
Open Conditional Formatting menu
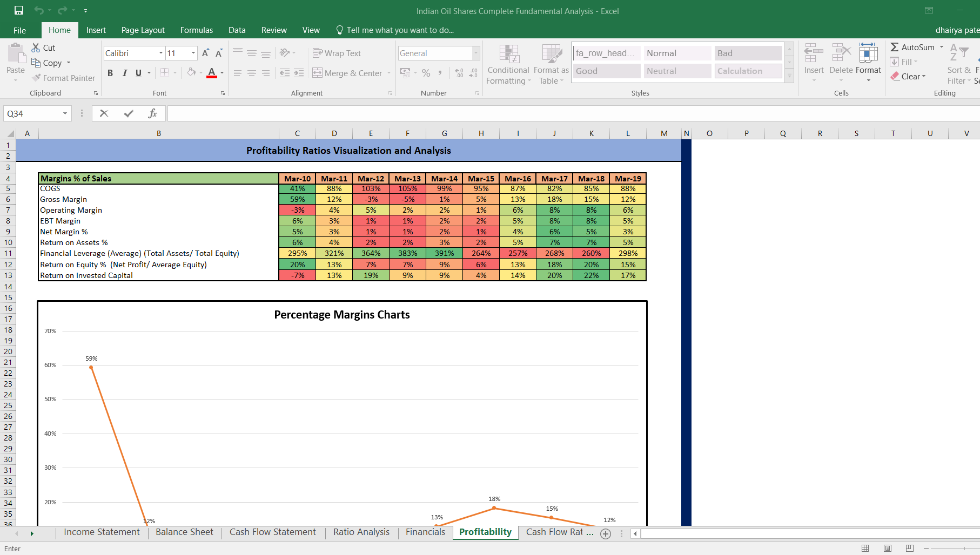(x=508, y=65)
